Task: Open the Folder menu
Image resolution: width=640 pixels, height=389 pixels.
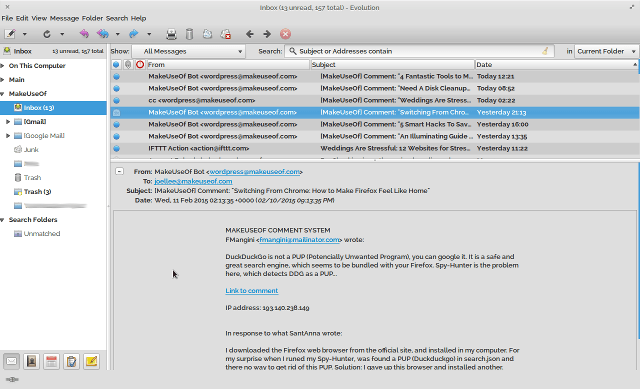Action: 92,18
